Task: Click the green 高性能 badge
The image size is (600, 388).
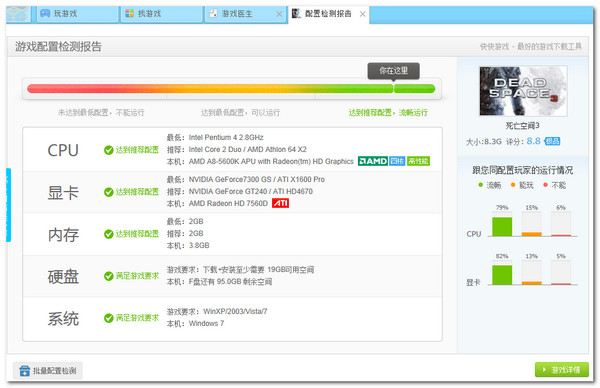Action: [418, 161]
